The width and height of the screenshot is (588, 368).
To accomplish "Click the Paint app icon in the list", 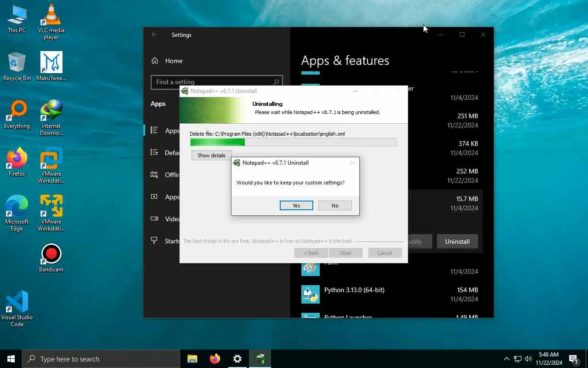I will (x=311, y=268).
